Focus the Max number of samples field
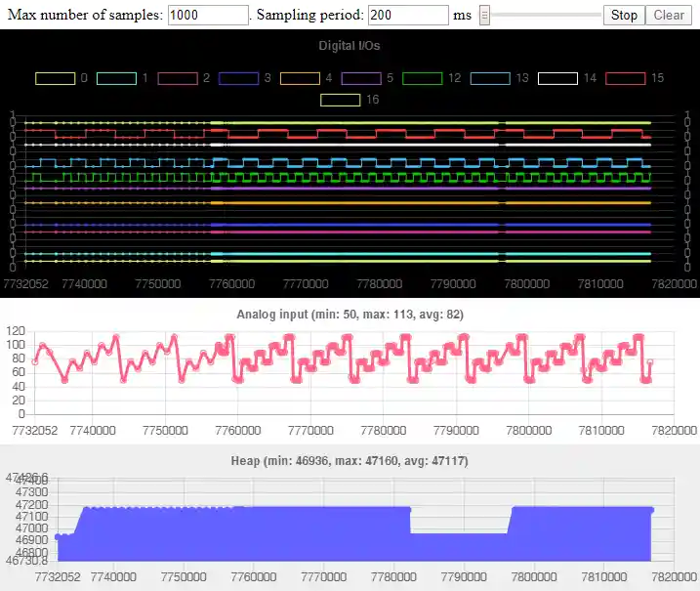This screenshot has height=591, width=700. (208, 15)
